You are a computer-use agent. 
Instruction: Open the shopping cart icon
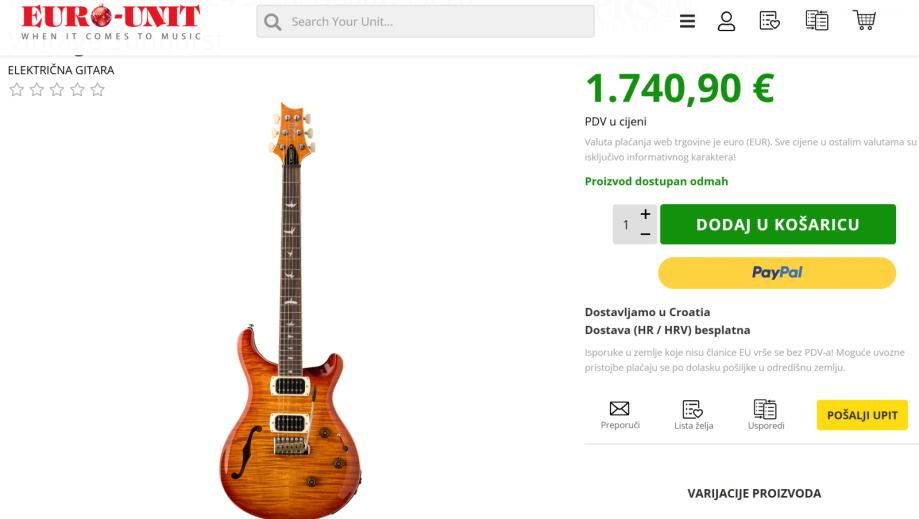tap(863, 21)
